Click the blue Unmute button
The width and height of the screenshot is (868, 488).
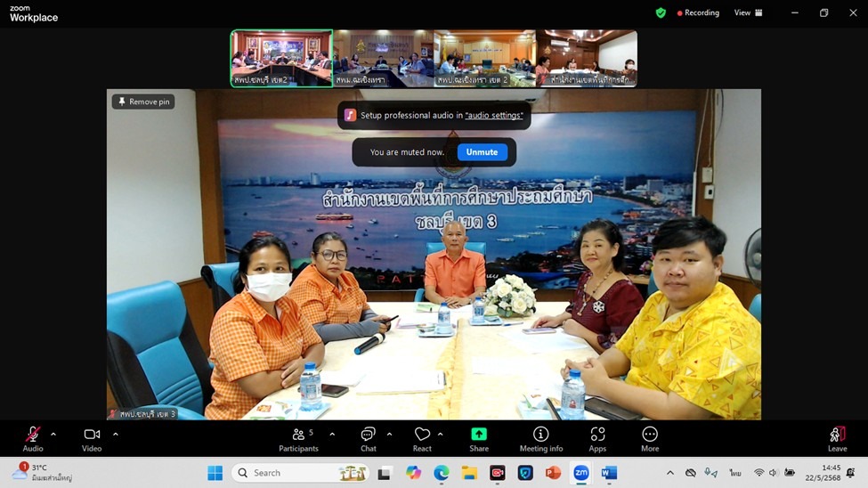(483, 151)
